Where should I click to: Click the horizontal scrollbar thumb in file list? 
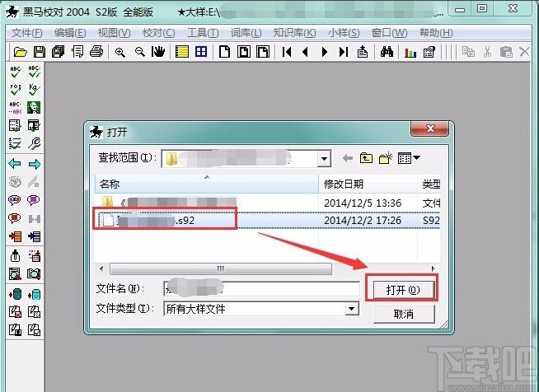(221, 268)
